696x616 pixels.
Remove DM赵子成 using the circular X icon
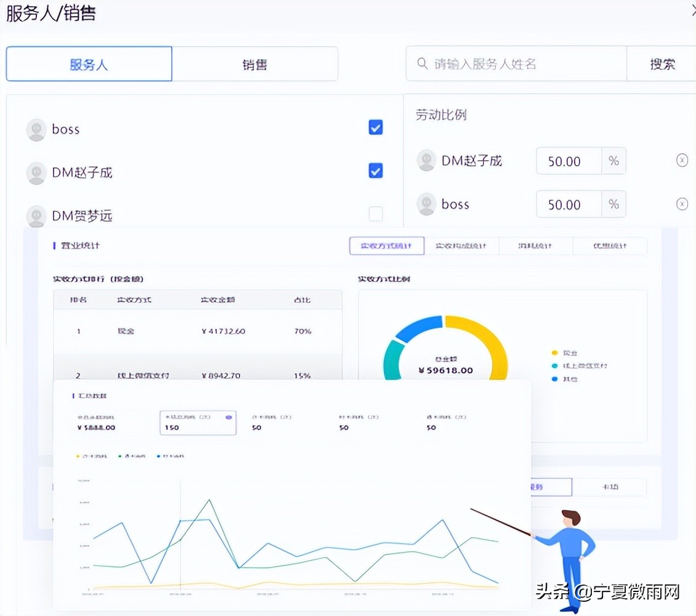(x=682, y=160)
